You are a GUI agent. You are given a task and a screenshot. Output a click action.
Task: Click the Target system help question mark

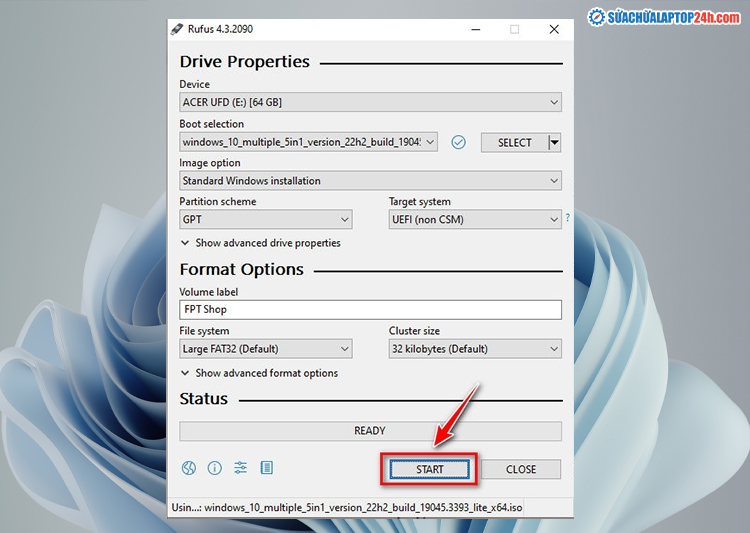click(x=568, y=217)
